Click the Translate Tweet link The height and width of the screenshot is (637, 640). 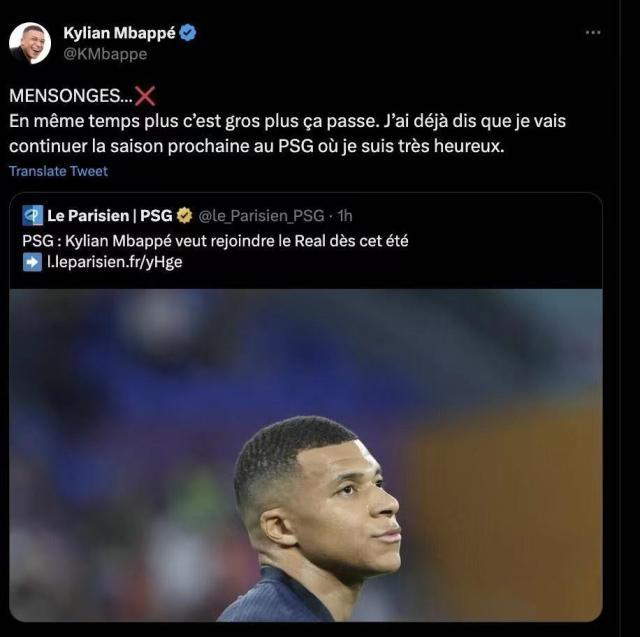(58, 171)
